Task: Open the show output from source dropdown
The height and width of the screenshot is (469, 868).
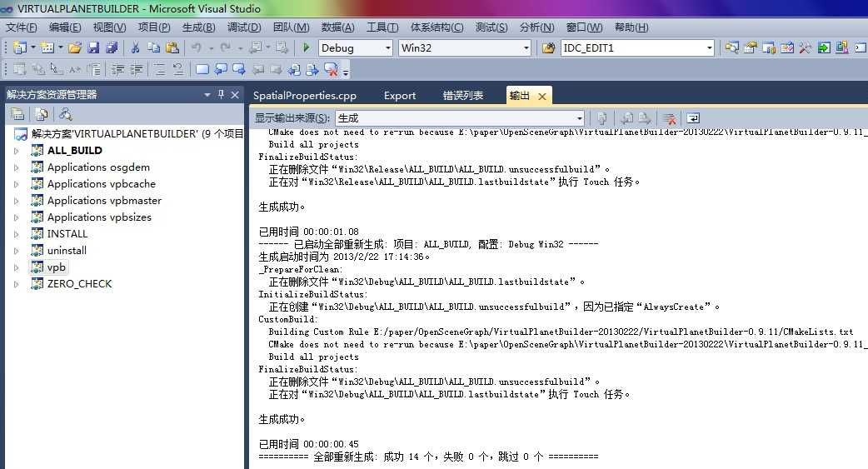Action: click(579, 118)
